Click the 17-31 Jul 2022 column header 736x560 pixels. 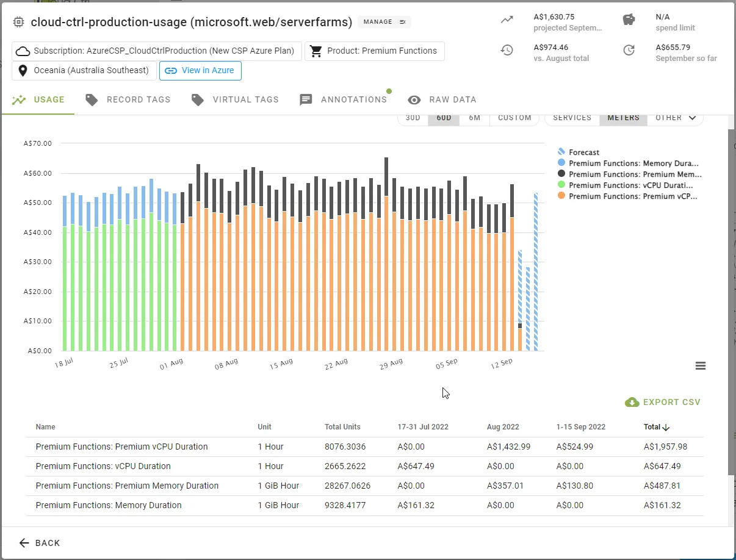[x=423, y=427]
